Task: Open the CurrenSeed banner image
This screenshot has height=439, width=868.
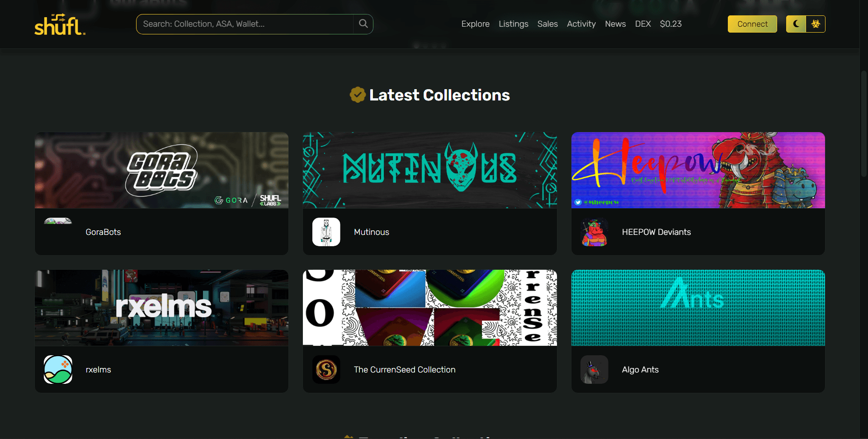Action: point(429,308)
